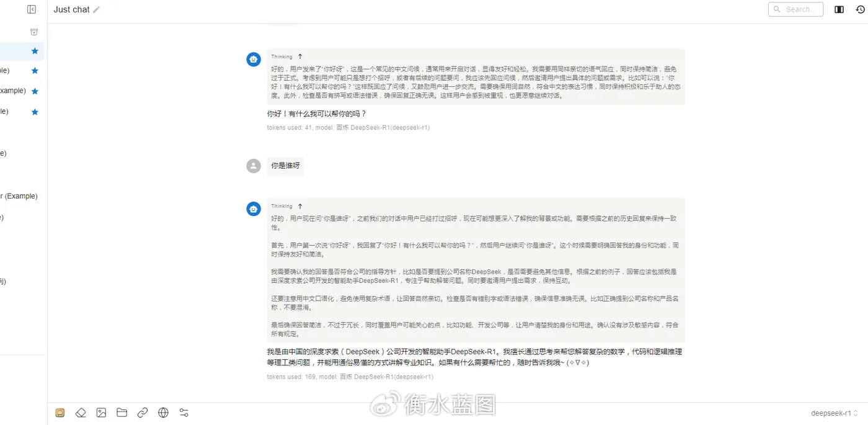Click the Just chat conversation title
Image resolution: width=868 pixels, height=425 pixels.
click(72, 9)
